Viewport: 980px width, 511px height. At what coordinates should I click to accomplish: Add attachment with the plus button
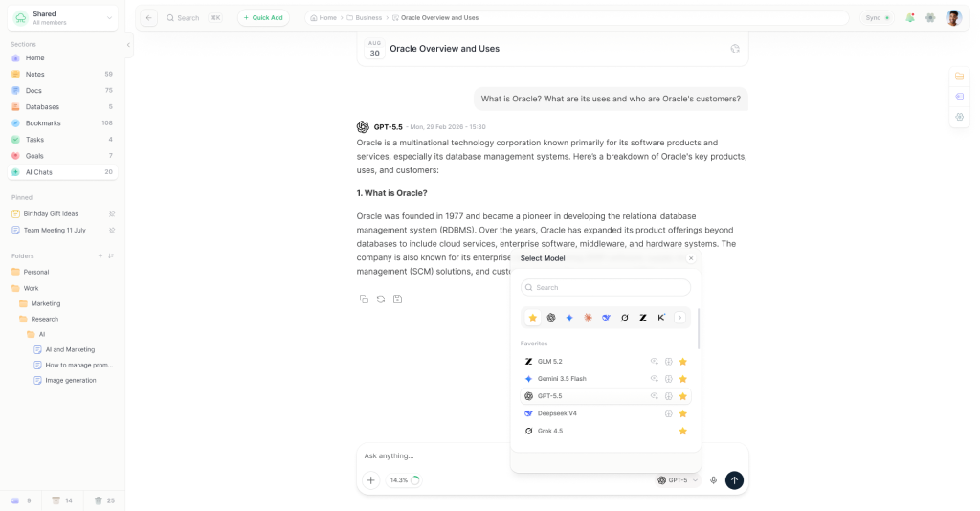pos(370,480)
